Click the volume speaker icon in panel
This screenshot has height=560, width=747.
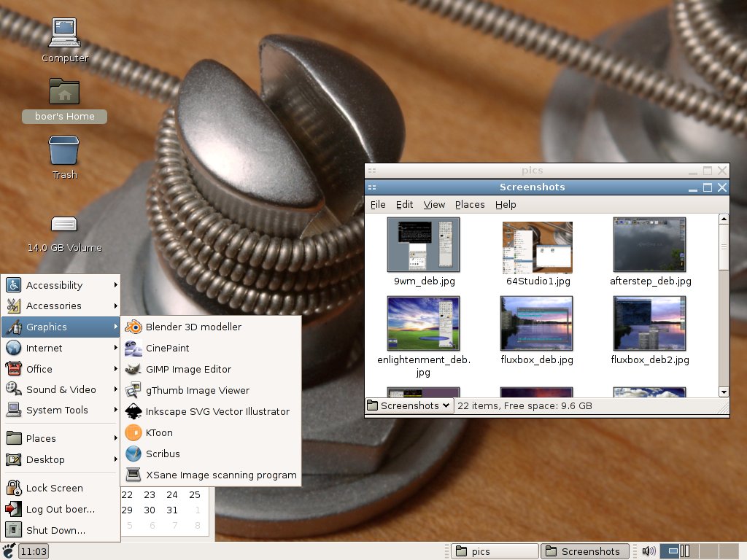click(x=649, y=551)
